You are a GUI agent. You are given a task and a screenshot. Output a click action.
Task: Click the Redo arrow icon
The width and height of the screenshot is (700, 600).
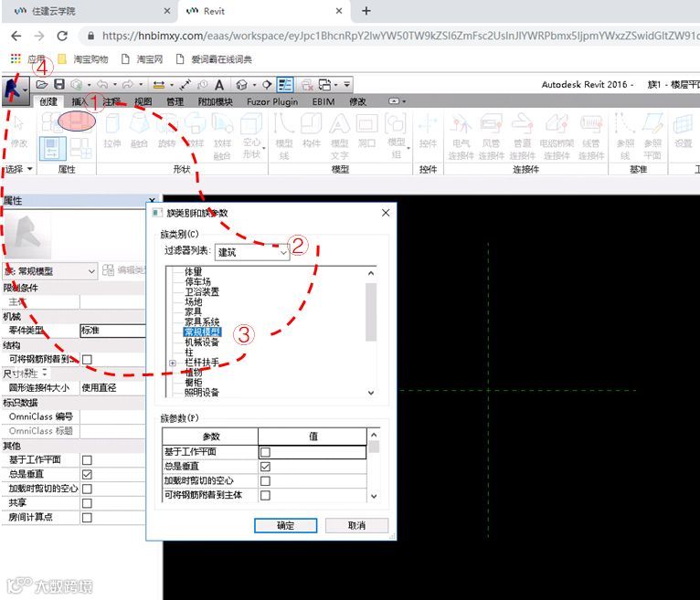point(128,84)
